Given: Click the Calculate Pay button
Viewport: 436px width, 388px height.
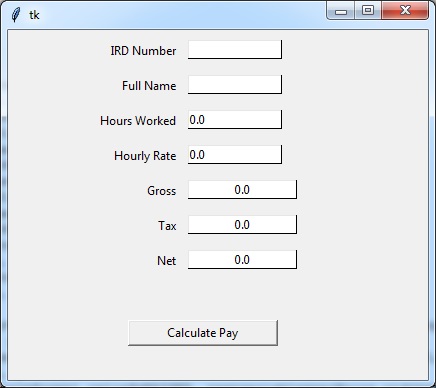Looking at the screenshot, I should [203, 333].
